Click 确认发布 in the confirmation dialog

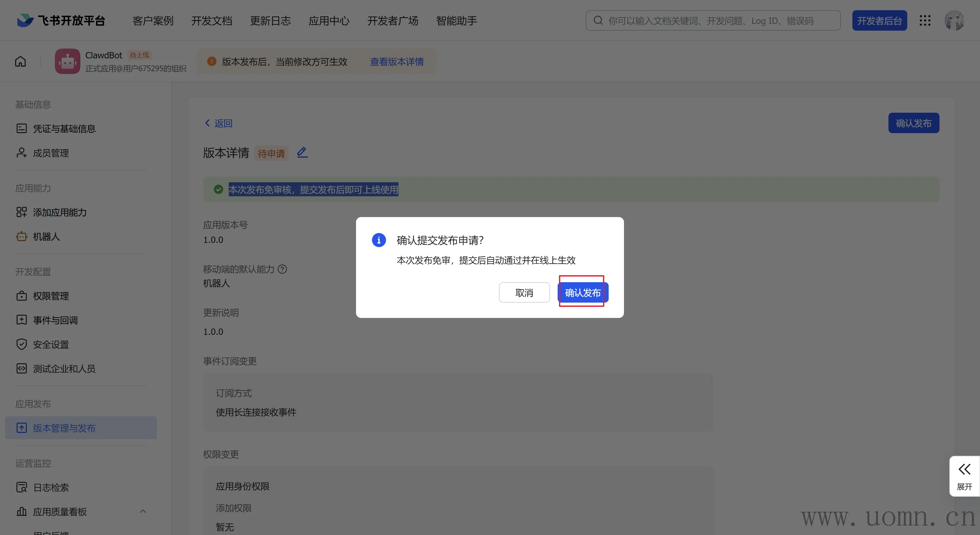(583, 292)
